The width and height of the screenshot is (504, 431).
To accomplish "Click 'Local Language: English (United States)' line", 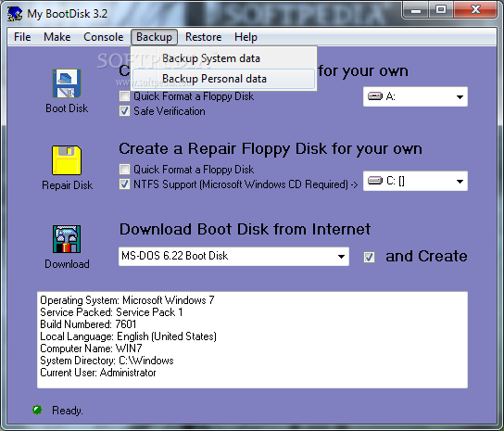I will (128, 336).
